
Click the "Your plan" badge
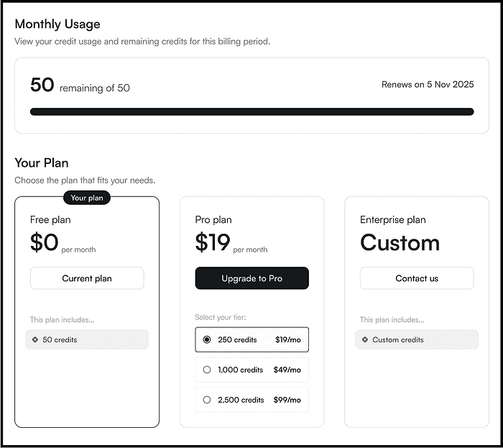click(88, 198)
